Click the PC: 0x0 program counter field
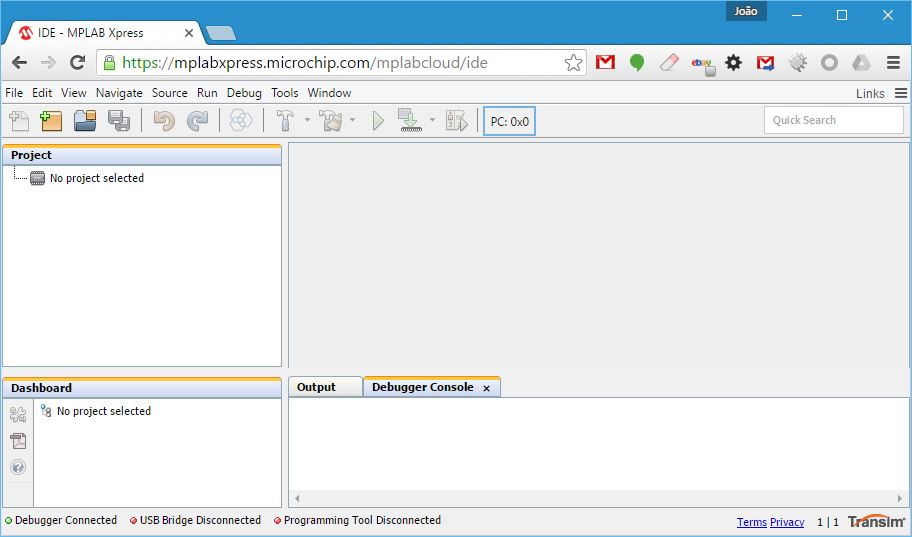 pyautogui.click(x=510, y=121)
